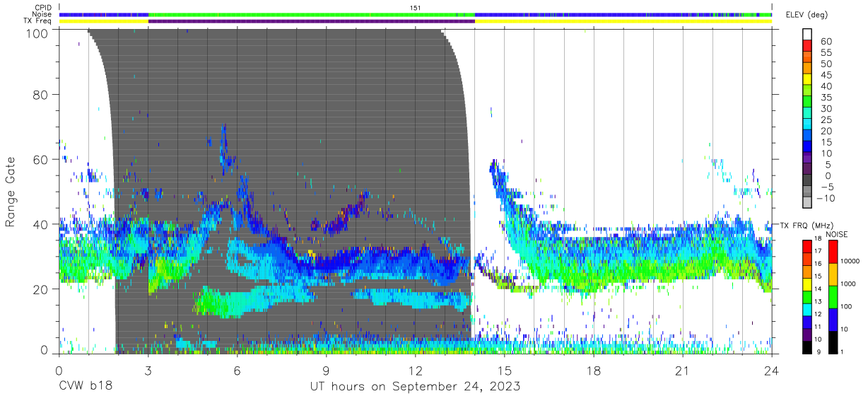868x401 pixels.
Task: Click the '60' tick label on the Range Gate axis
Action: click(x=40, y=159)
